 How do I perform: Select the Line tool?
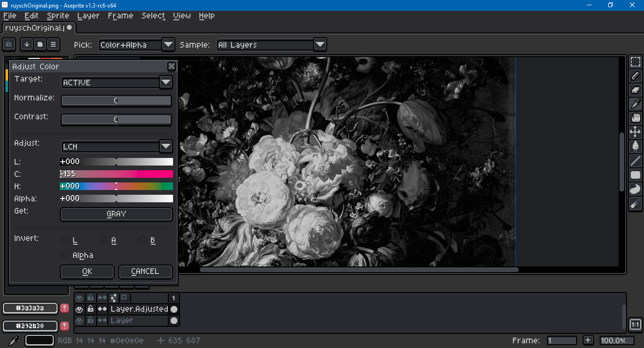(636, 161)
